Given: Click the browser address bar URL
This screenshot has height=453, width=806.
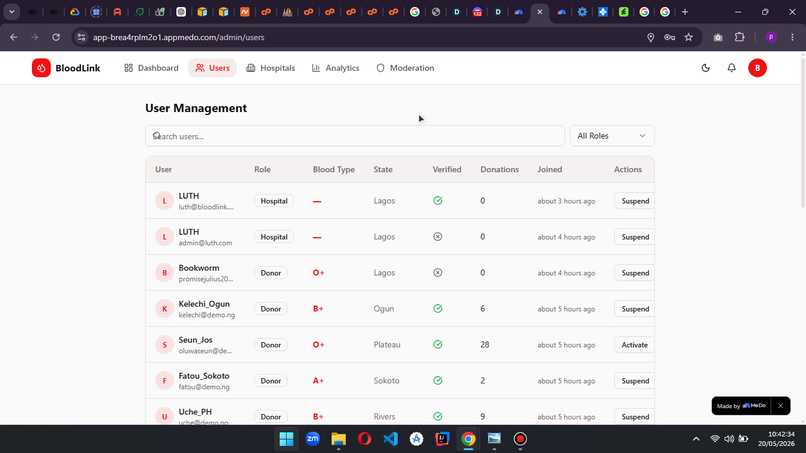Looking at the screenshot, I should tap(178, 37).
